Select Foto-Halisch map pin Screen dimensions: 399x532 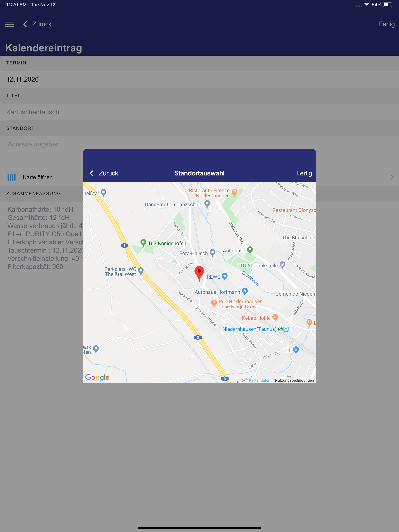tap(212, 253)
